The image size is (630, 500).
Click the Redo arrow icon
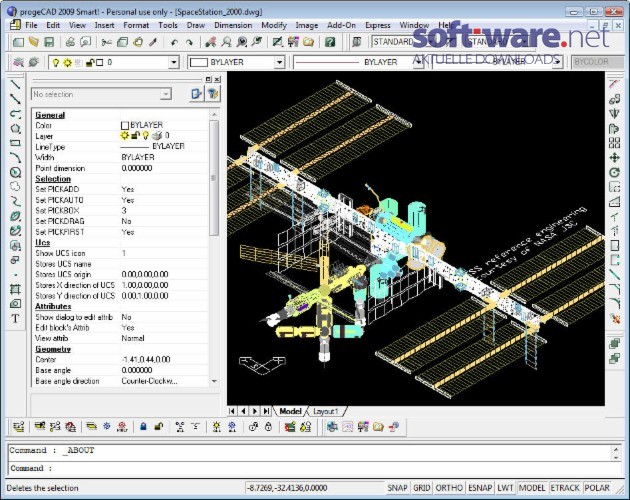(x=189, y=42)
